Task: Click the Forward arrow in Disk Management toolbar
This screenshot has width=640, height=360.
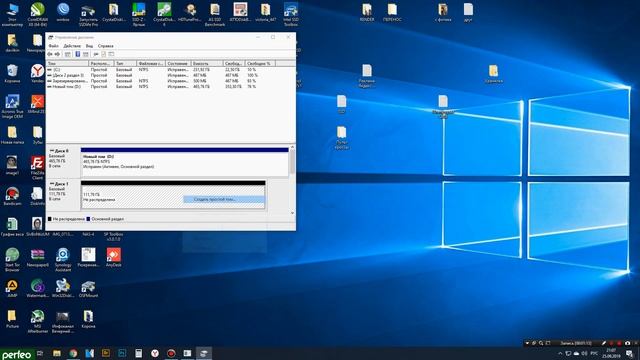Action: click(x=57, y=54)
